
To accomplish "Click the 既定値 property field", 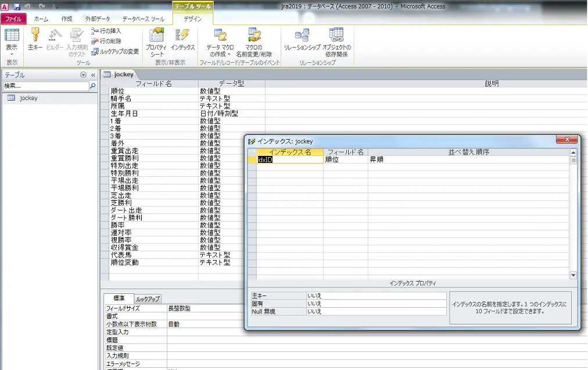I will 377,348.
